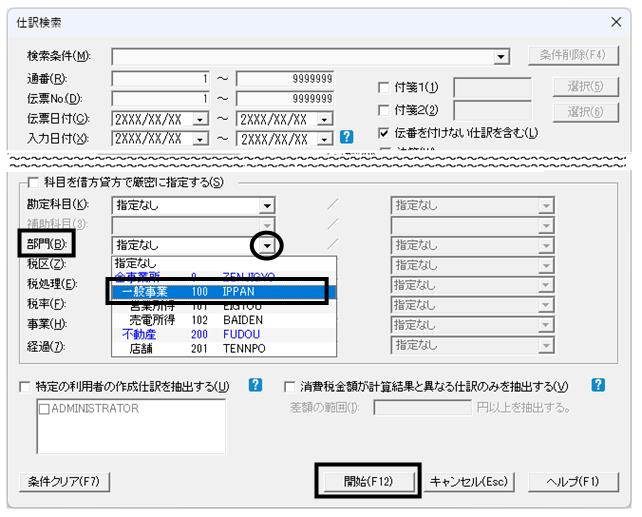Screen dimensions: 642x517
Task: Enable 科目を借方貸方で厳密に指定する checkbox
Action: tap(34, 182)
